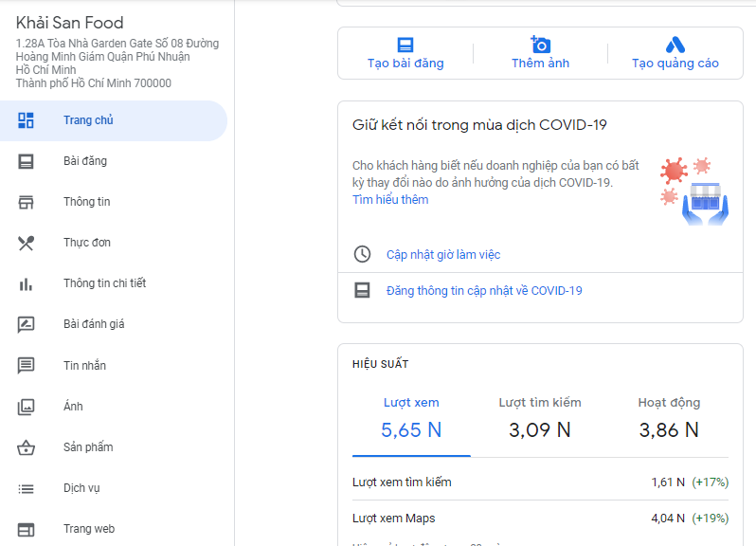Screen dimensions: 756x546
Task: Click the Bài đăng post icon in sidebar
Action: 26,161
